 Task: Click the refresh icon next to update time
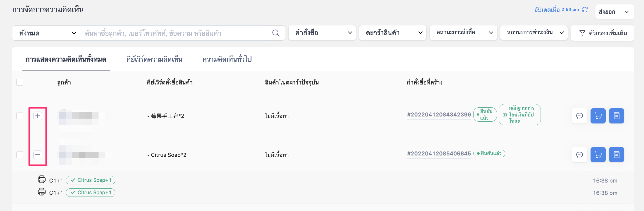pyautogui.click(x=585, y=10)
